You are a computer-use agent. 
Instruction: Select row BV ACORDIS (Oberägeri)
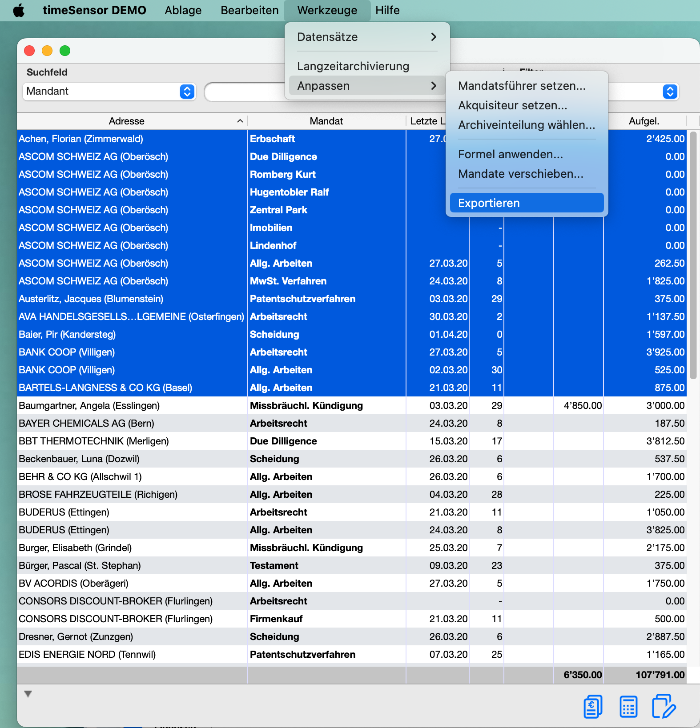point(351,583)
